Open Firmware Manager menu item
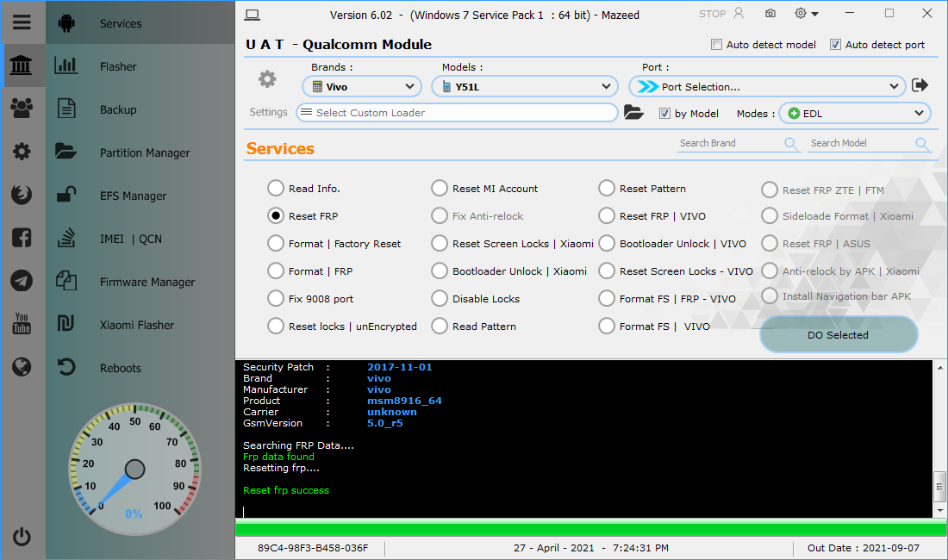948x560 pixels. (147, 282)
